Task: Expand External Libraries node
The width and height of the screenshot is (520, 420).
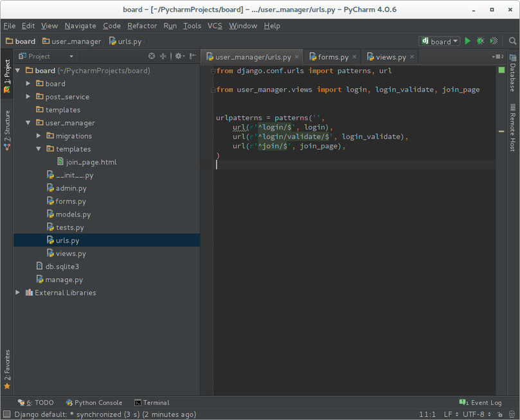Action: [x=17, y=292]
